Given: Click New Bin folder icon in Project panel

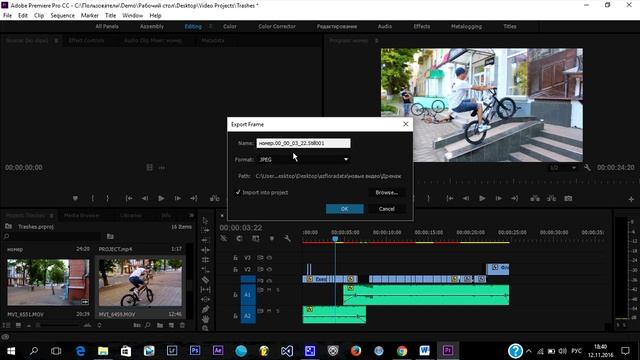Looking at the screenshot, I should coord(160,325).
